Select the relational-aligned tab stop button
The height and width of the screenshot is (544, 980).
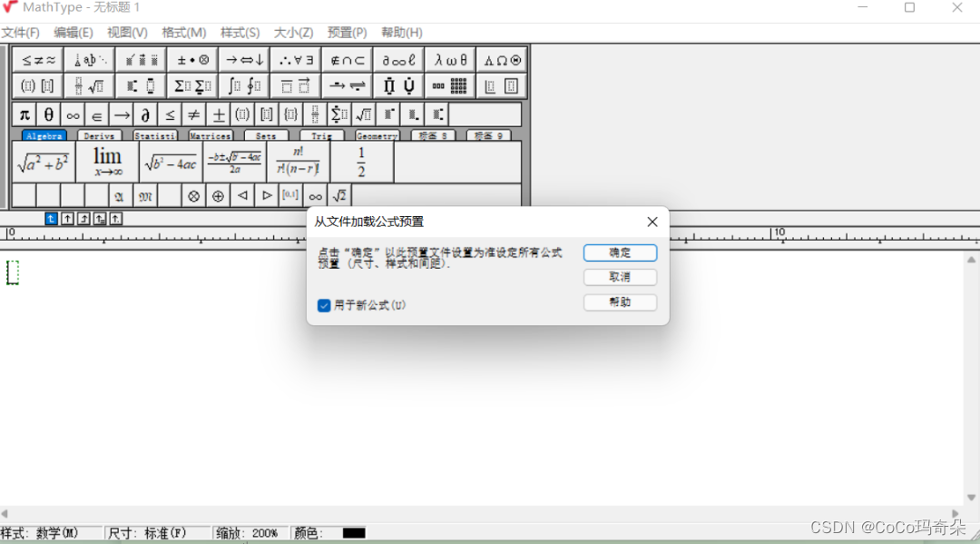pyautogui.click(x=100, y=219)
